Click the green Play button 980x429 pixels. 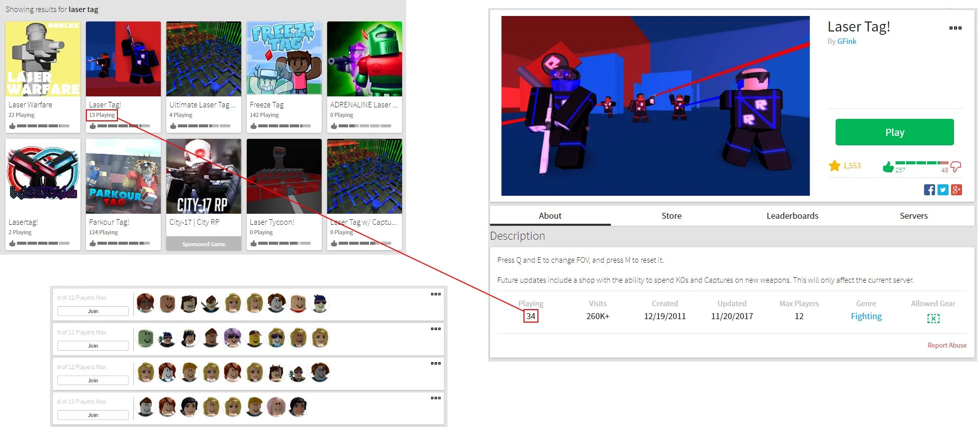pyautogui.click(x=895, y=132)
